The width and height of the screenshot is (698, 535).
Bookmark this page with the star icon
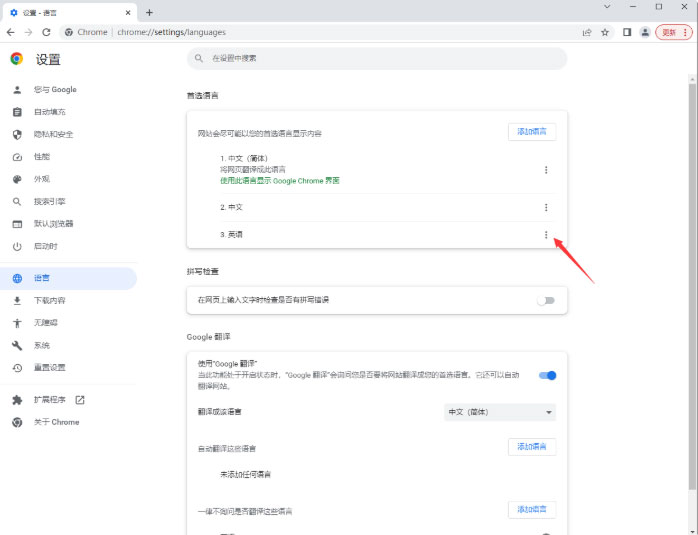[605, 32]
